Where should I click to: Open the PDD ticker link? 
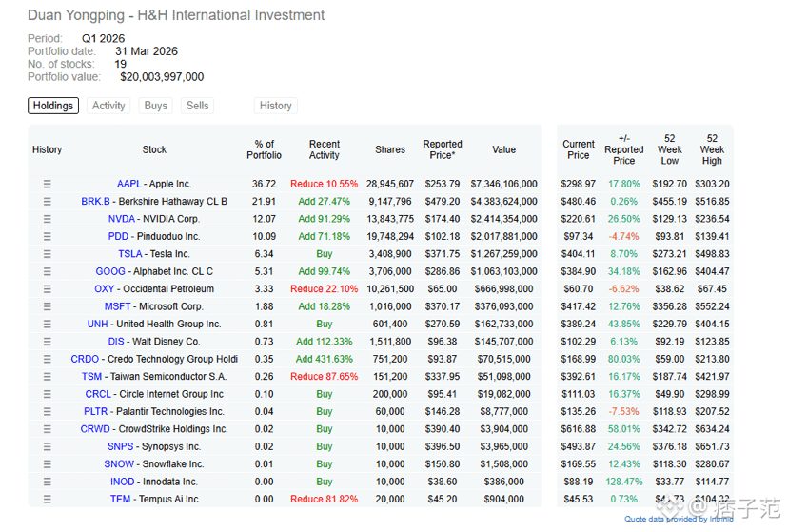point(118,237)
